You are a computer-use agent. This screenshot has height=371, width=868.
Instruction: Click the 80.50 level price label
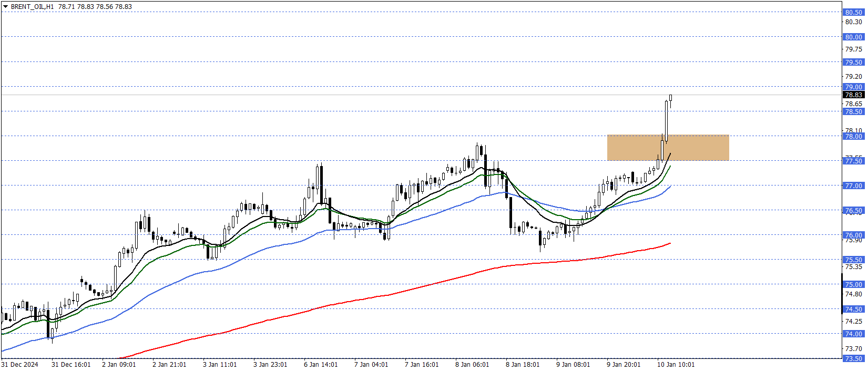click(x=854, y=12)
